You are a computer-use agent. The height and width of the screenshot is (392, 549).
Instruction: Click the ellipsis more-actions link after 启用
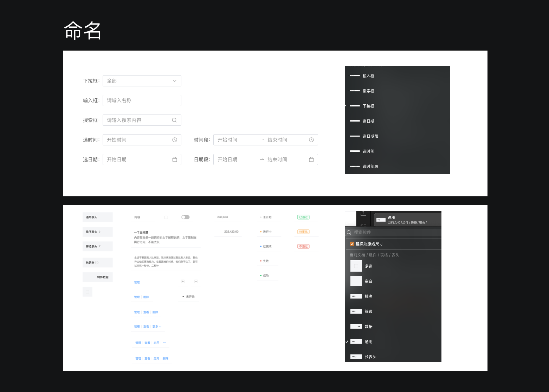(164, 343)
